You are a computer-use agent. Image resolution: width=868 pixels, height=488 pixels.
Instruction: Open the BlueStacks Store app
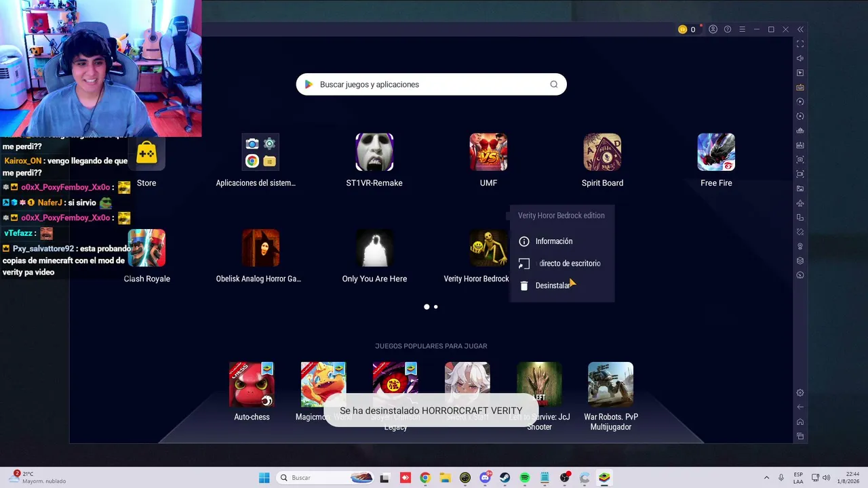[146, 152]
